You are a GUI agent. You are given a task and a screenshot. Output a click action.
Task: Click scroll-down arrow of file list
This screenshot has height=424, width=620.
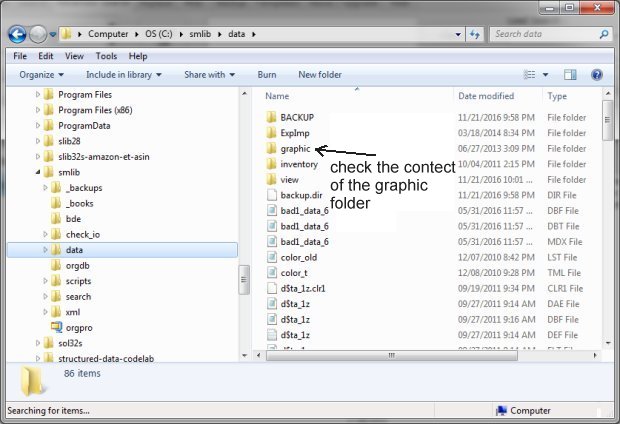click(x=608, y=343)
